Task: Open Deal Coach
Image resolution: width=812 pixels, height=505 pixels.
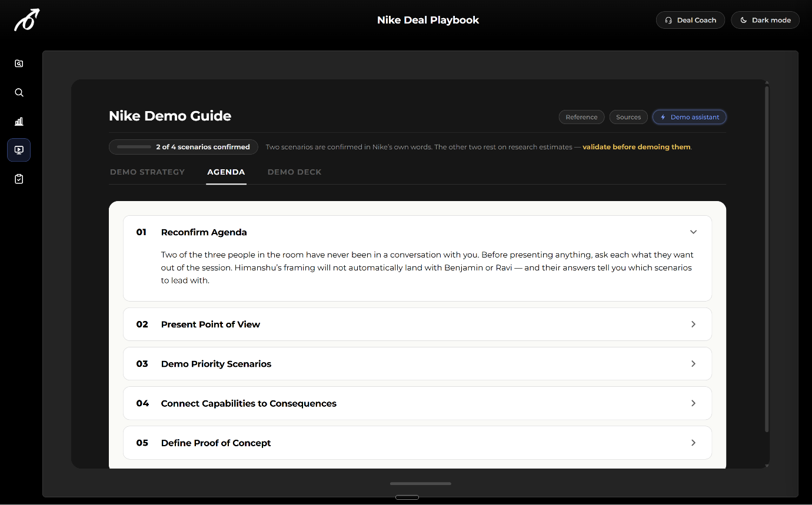Action: coord(690,20)
